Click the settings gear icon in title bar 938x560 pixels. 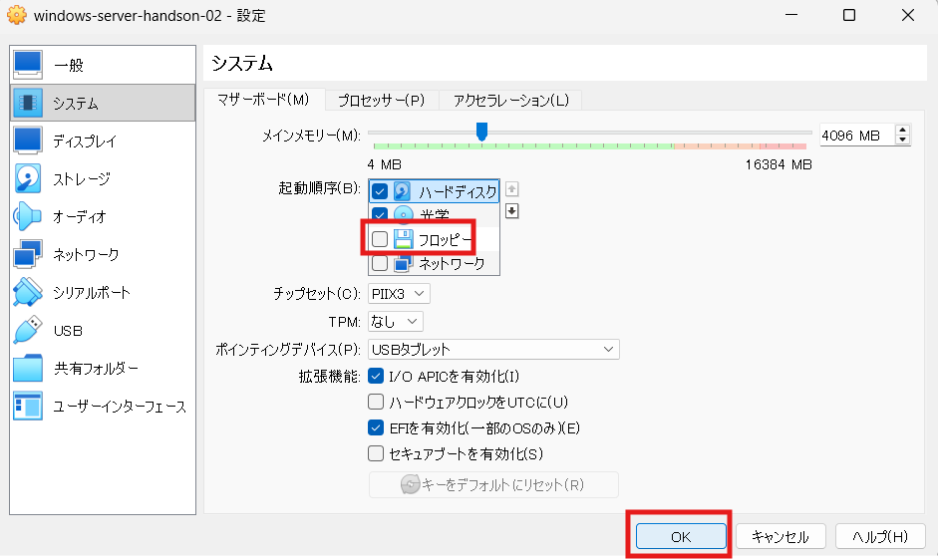[17, 15]
